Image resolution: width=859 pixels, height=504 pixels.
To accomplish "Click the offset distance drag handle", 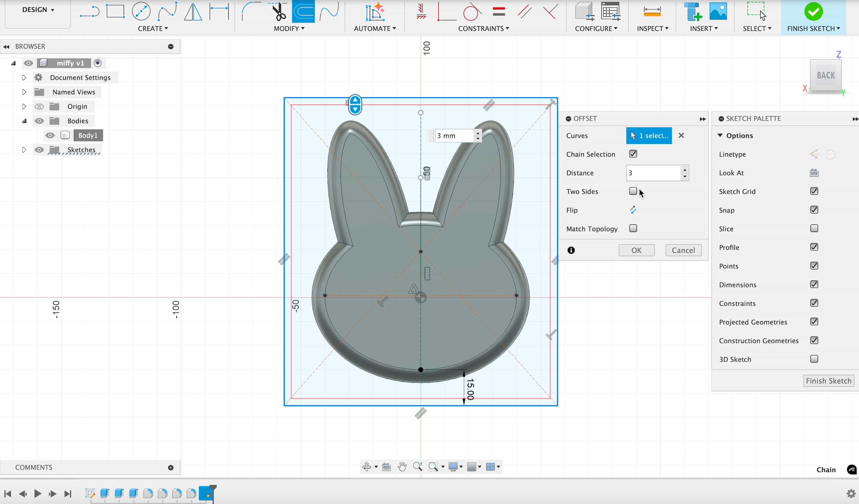I will tap(355, 105).
